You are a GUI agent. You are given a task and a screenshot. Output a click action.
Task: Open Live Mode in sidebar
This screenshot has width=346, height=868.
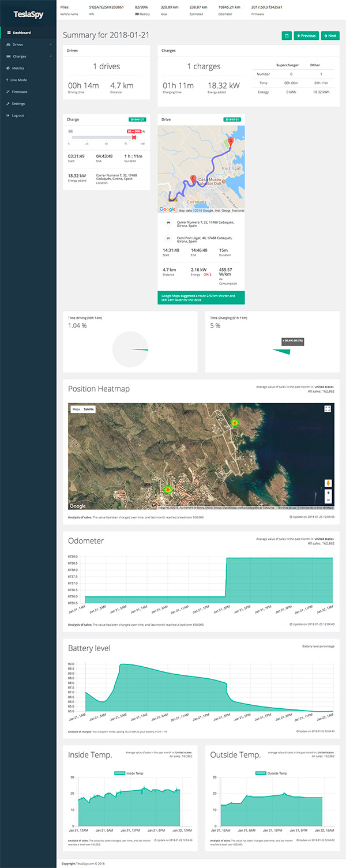[x=29, y=80]
